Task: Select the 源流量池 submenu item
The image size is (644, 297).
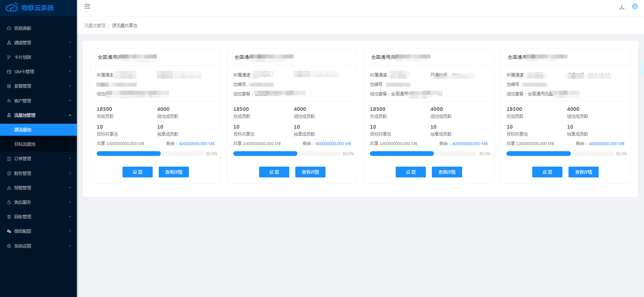Action: pyautogui.click(x=38, y=130)
